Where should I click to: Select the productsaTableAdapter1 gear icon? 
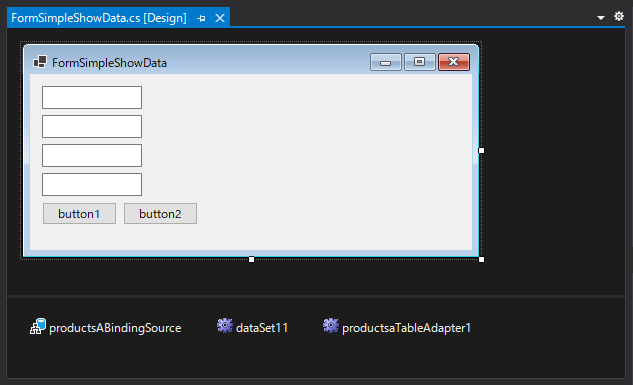331,326
